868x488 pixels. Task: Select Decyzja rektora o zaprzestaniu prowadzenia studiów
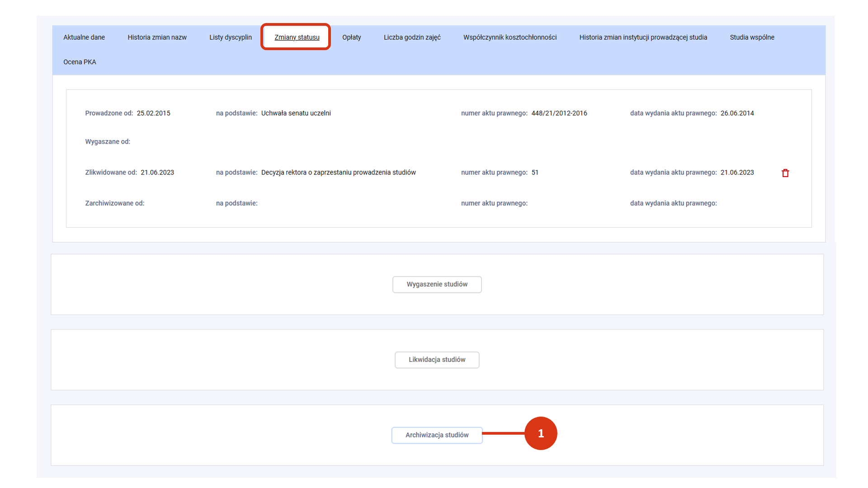pyautogui.click(x=339, y=173)
